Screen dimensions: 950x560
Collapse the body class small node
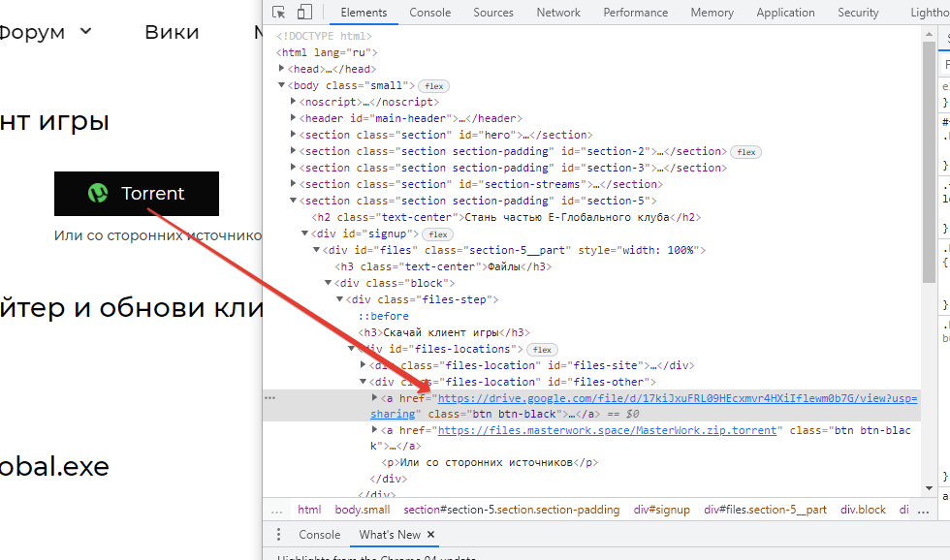[282, 84]
